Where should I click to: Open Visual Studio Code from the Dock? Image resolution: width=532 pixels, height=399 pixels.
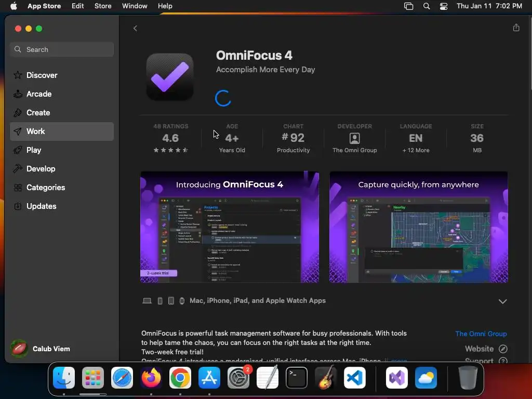355,378
